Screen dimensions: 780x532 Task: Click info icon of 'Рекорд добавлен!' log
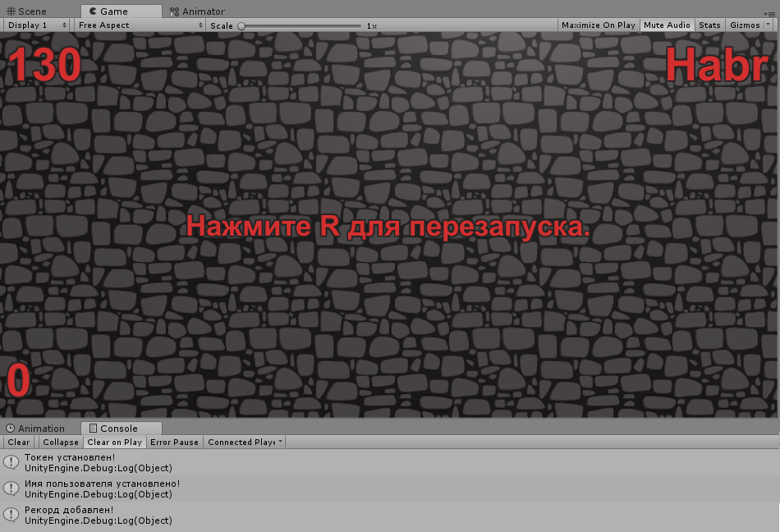click(11, 515)
